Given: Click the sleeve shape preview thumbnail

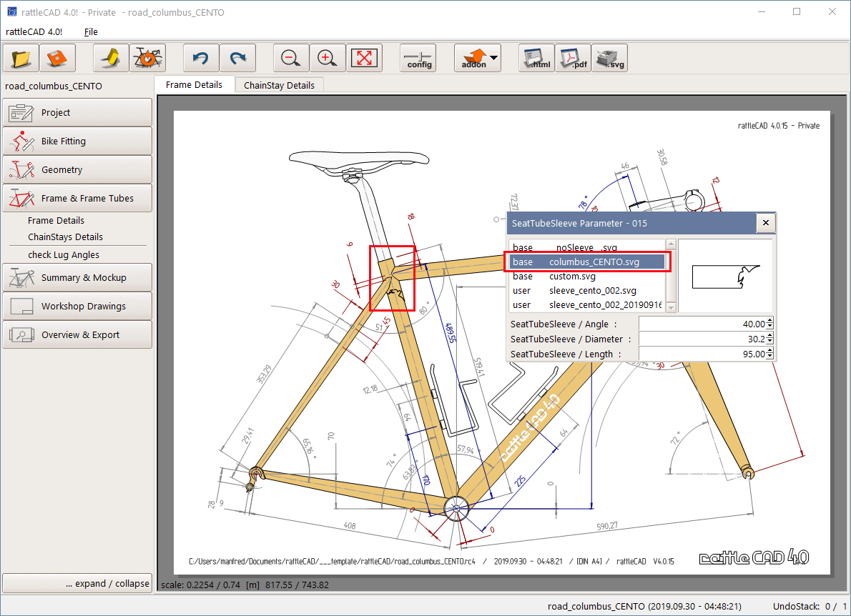Looking at the screenshot, I should point(725,276).
